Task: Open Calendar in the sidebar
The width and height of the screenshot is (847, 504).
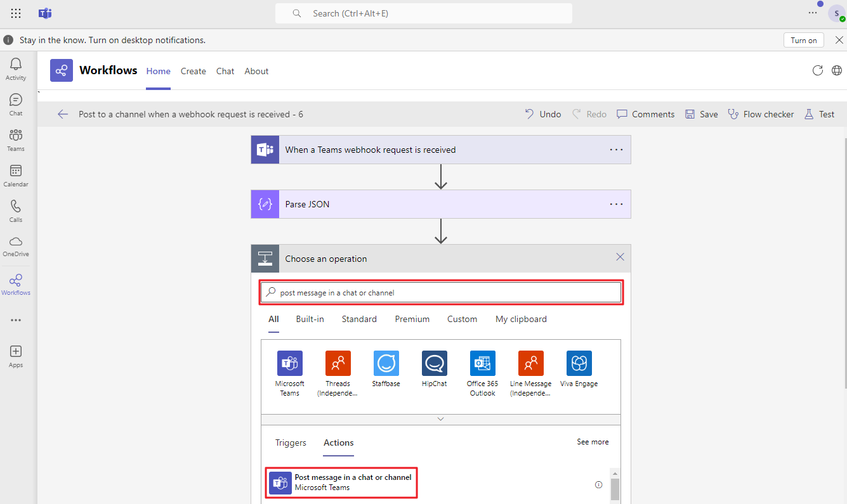Action: [x=16, y=175]
